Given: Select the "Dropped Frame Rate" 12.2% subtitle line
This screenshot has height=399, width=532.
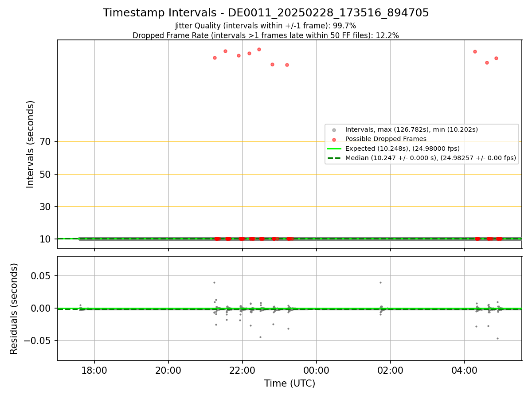Looking at the screenshot, I should click(x=266, y=35).
